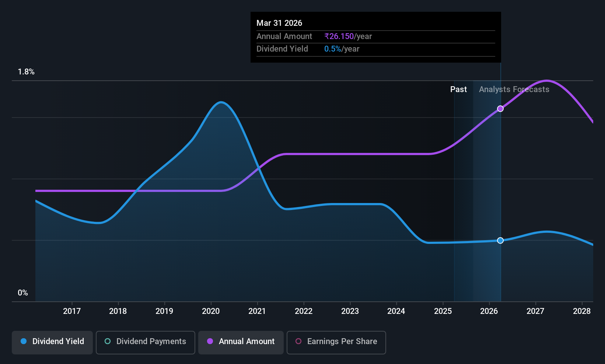
Task: Click the 2020 x-axis year label
Action: click(211, 311)
